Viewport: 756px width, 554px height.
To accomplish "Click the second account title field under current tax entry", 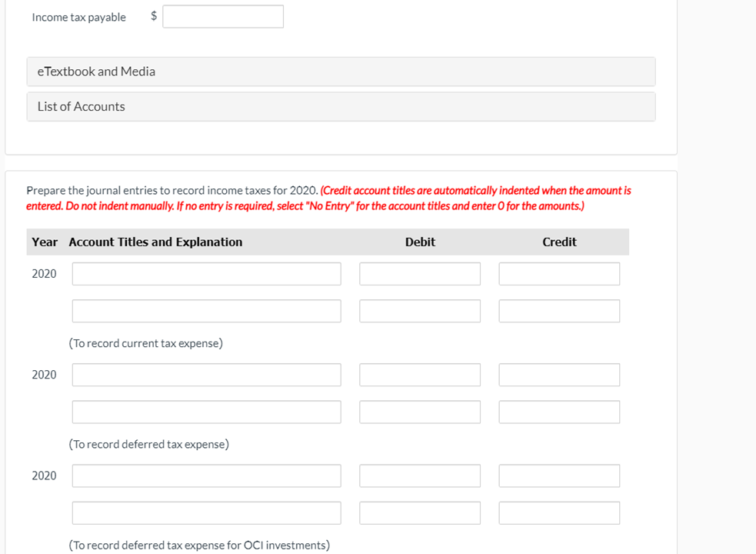I will [206, 311].
